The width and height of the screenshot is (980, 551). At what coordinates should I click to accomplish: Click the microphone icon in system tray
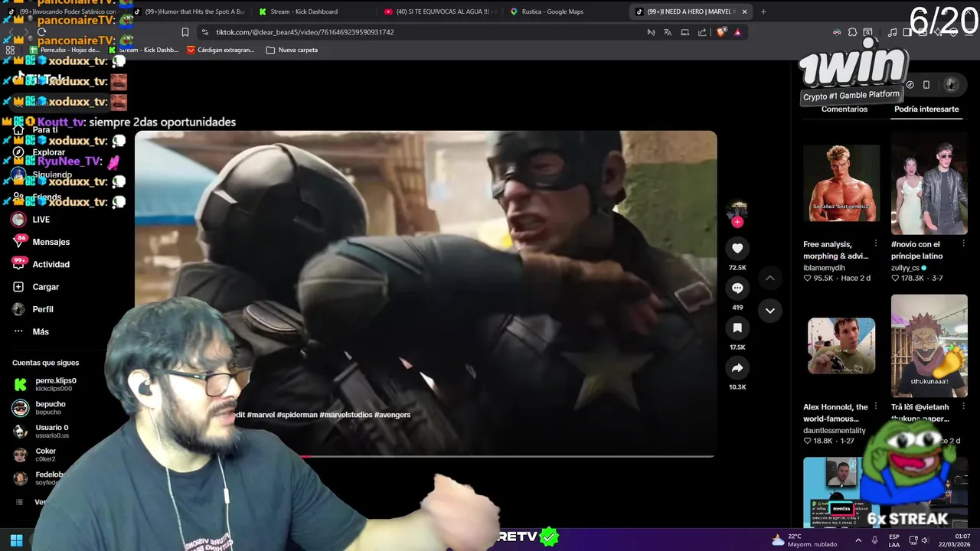874,540
